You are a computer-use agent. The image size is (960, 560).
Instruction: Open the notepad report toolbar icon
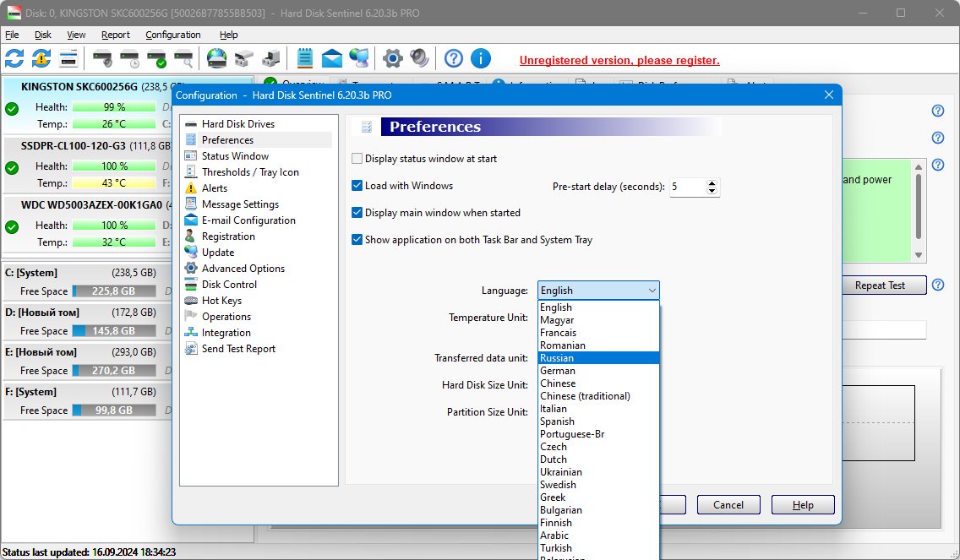[304, 58]
